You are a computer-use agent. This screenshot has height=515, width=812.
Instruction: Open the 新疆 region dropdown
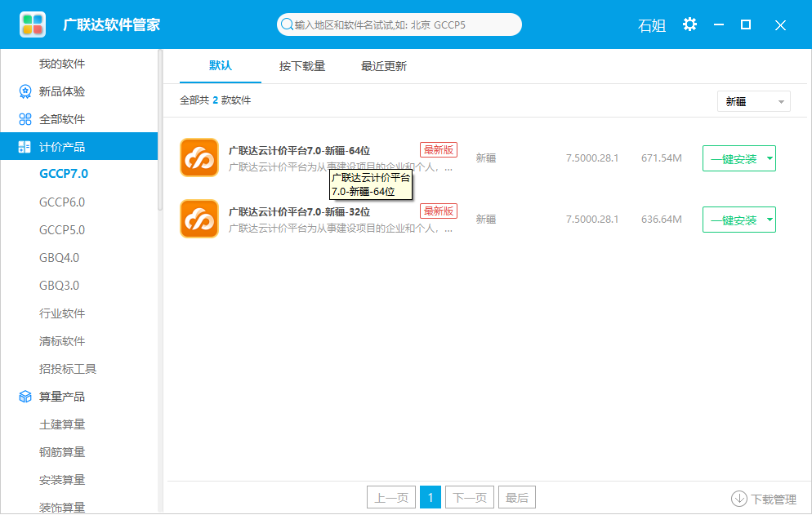click(x=753, y=100)
